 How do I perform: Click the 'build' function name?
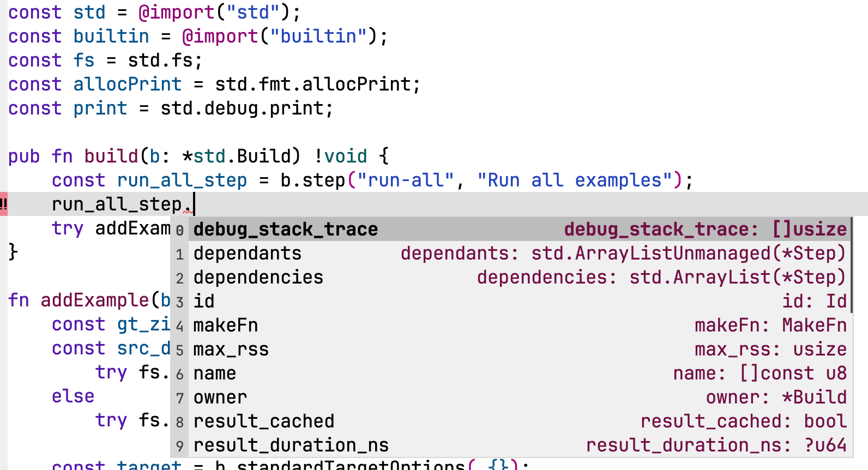(111, 156)
